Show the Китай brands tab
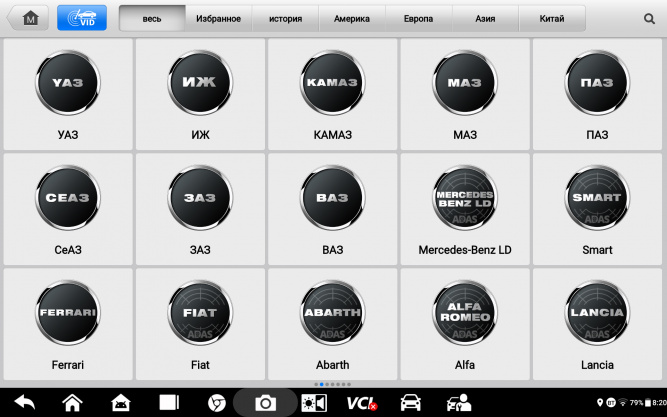667x417 pixels. click(x=552, y=18)
